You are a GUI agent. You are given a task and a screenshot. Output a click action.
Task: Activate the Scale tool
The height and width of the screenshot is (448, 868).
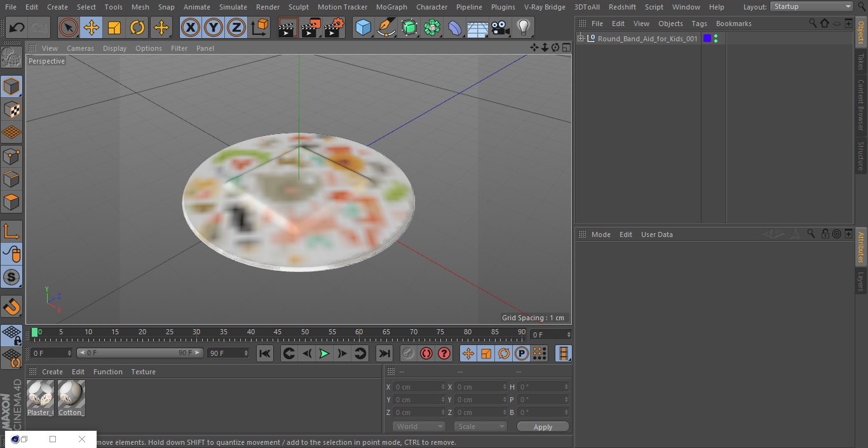point(114,28)
